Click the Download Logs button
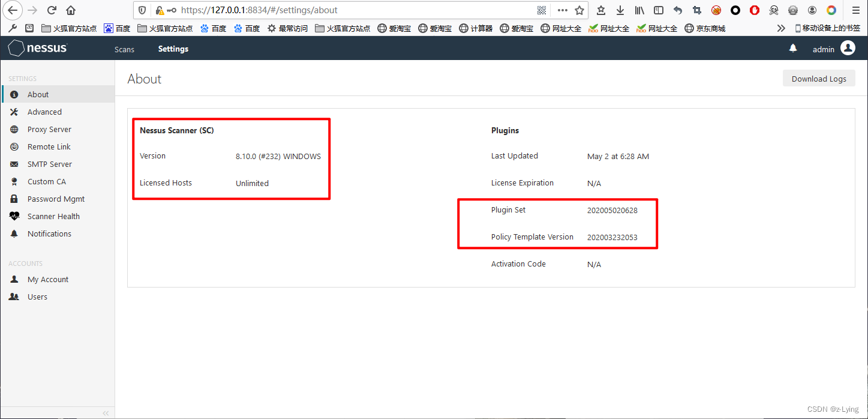This screenshot has width=868, height=419. tap(819, 79)
